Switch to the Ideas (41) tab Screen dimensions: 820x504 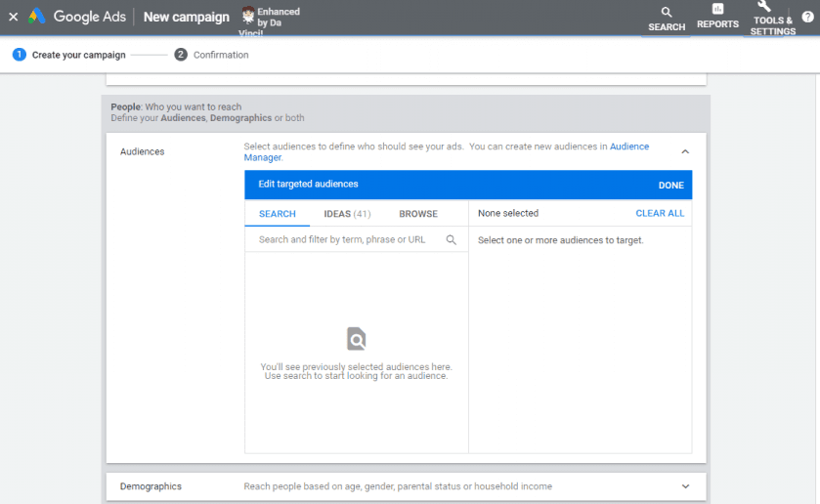347,214
